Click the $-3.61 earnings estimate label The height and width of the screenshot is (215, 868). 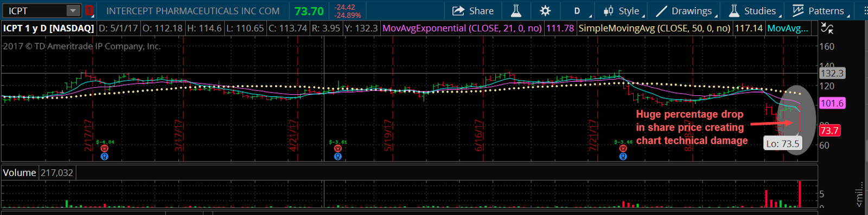pyautogui.click(x=338, y=142)
